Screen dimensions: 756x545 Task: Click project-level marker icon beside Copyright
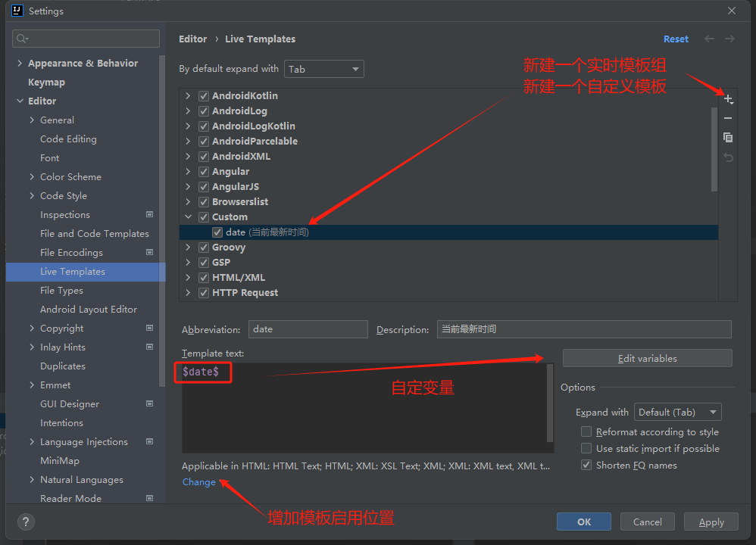pyautogui.click(x=149, y=328)
